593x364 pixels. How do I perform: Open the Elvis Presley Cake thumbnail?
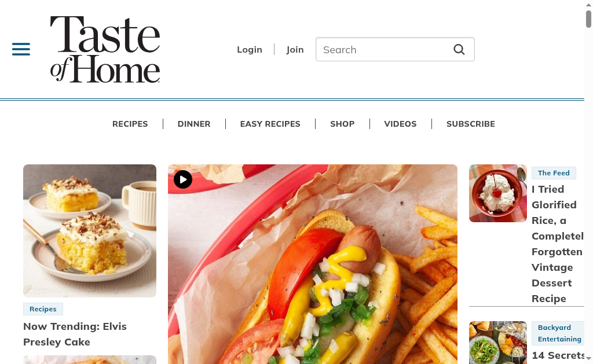pyautogui.click(x=90, y=230)
